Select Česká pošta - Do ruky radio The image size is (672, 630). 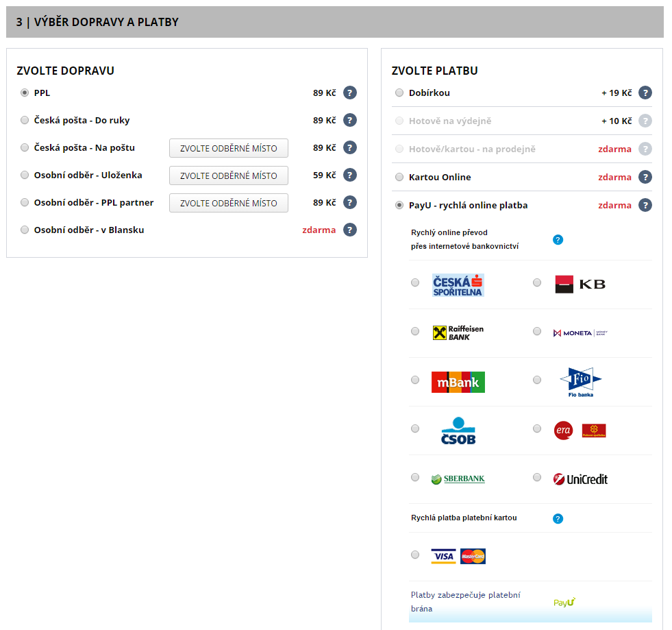point(25,120)
